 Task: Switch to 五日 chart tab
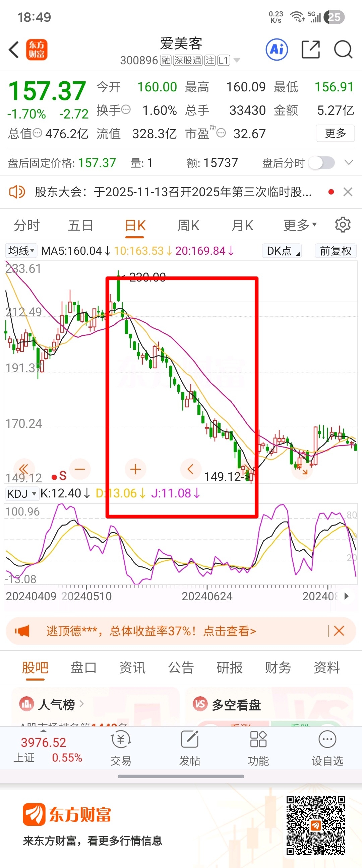point(81,225)
